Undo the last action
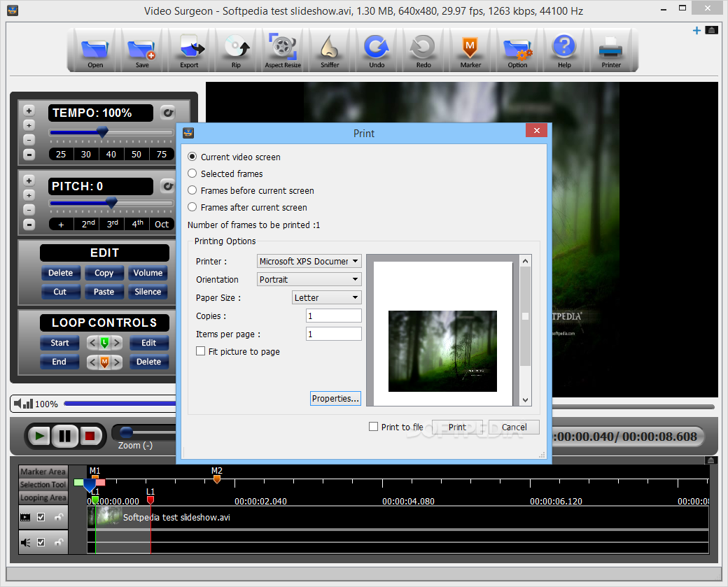728x587 pixels. tap(377, 51)
